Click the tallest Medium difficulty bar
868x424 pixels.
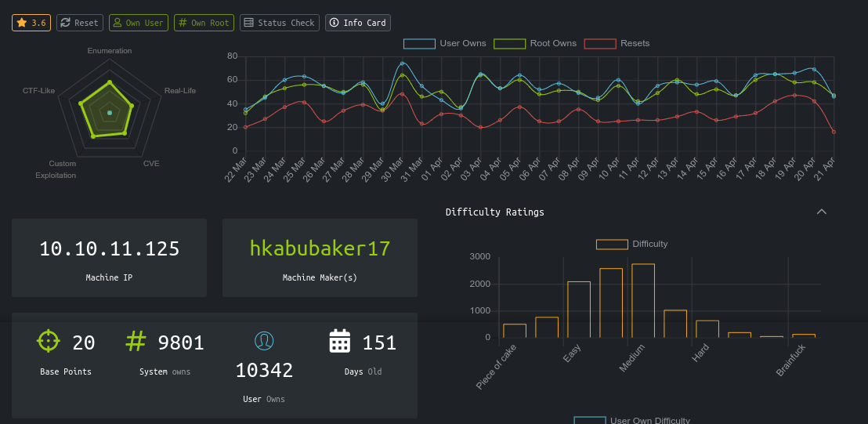pyautogui.click(x=643, y=301)
